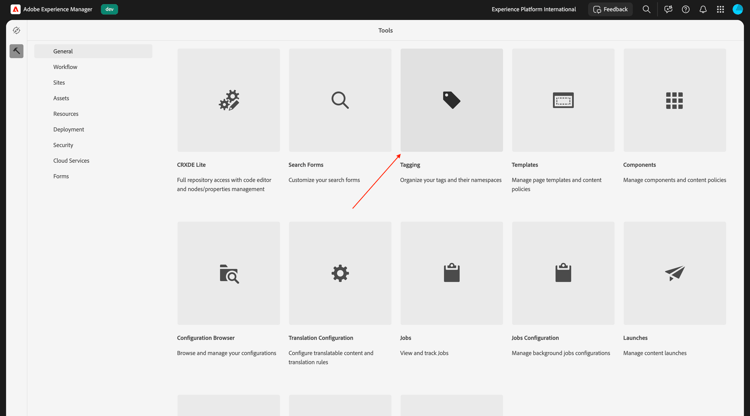Open the Components grid tile
The image size is (750, 416).
point(674,100)
